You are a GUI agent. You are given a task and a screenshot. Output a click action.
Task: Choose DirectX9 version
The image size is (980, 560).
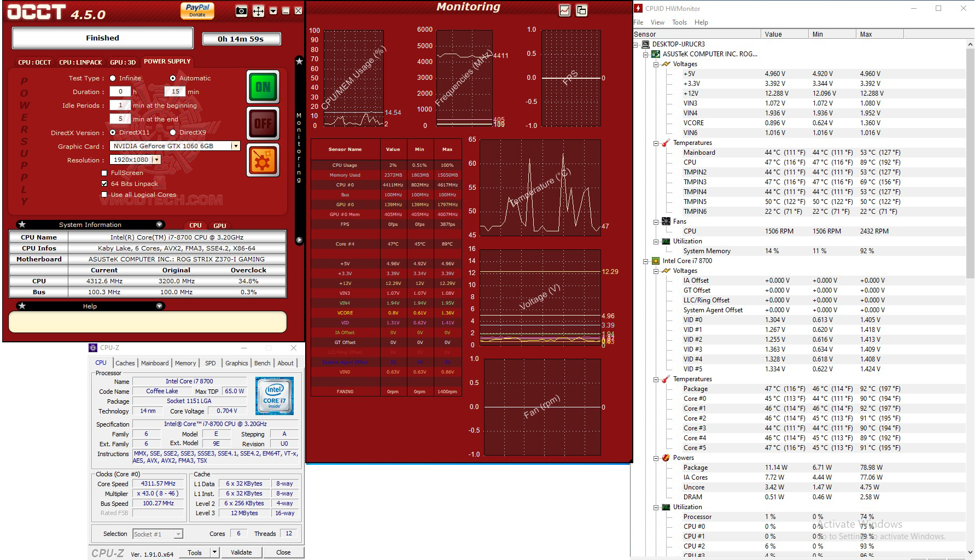coord(173,132)
